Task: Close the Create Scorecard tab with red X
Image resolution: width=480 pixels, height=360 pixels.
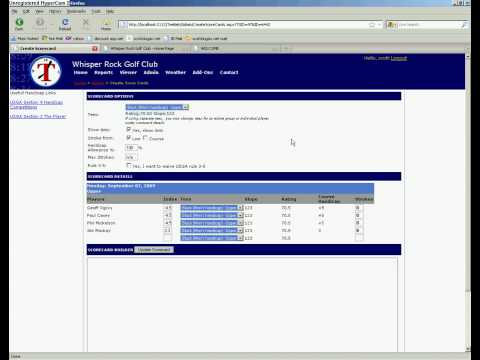Action: point(95,48)
